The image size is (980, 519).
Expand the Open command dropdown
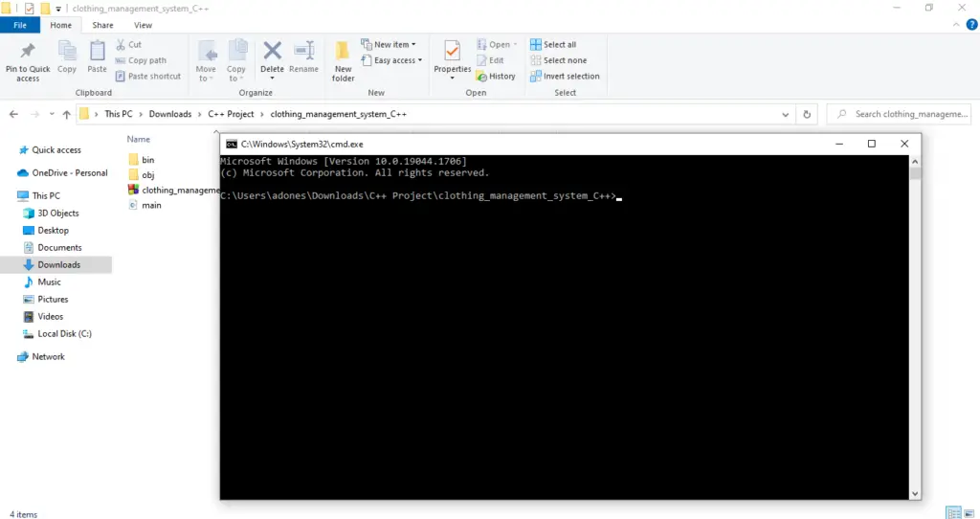tap(515, 44)
